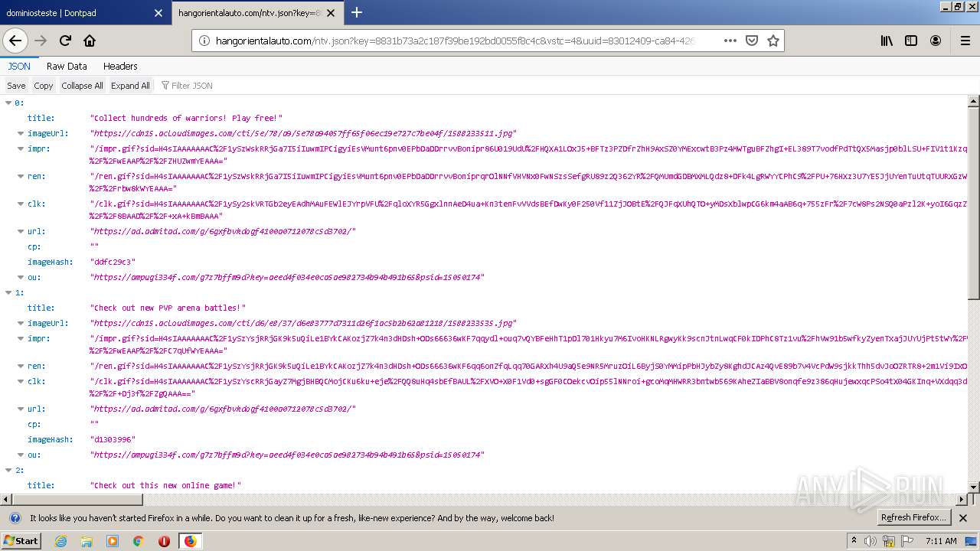Image resolution: width=980 pixels, height=551 pixels.
Task: Open the Windows Start menu
Action: coord(21,540)
